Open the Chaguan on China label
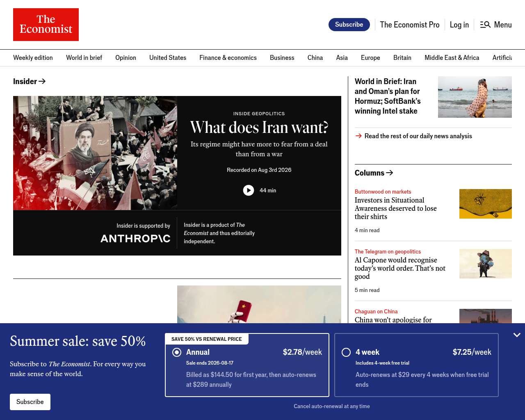 (376, 311)
